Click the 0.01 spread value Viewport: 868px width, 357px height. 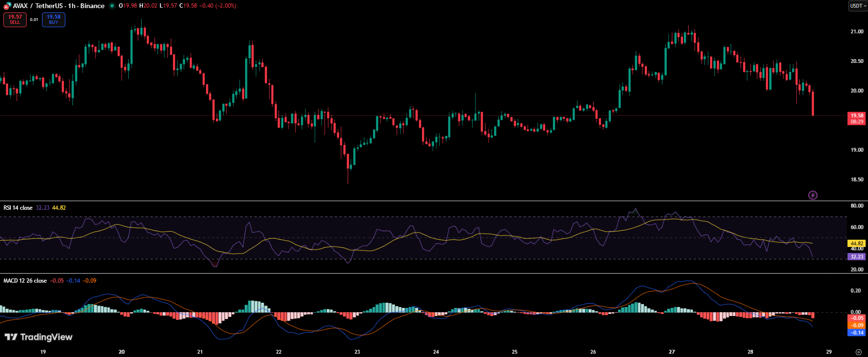[34, 20]
